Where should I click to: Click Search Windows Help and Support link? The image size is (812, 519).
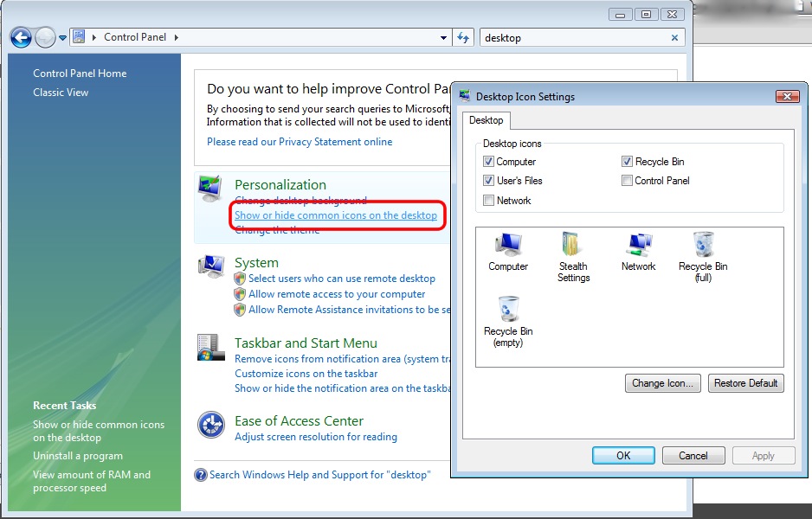point(320,475)
